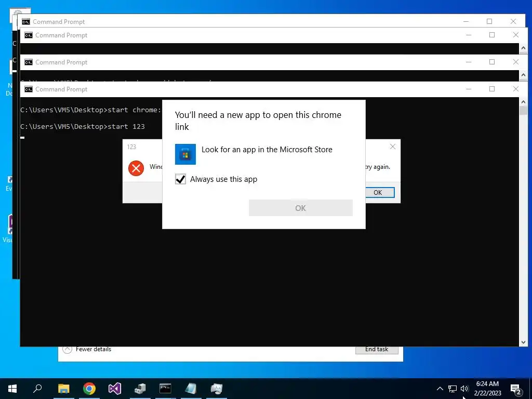
Task: Open the network status tray icon
Action: point(453,389)
